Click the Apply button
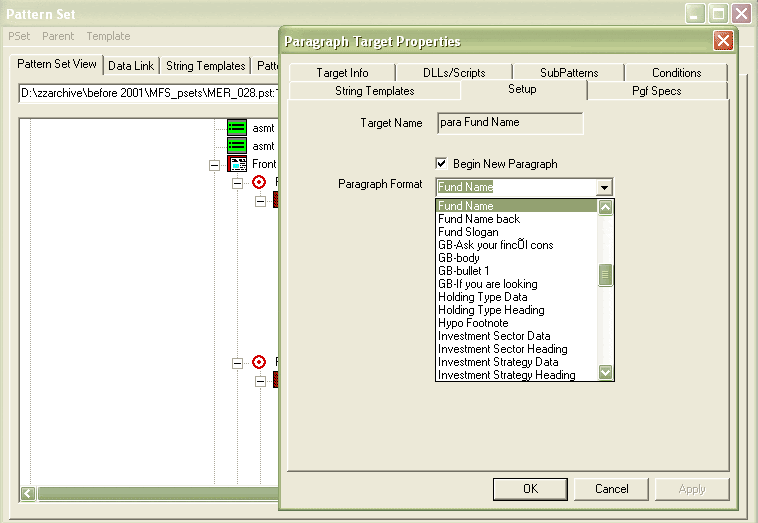 click(x=692, y=489)
